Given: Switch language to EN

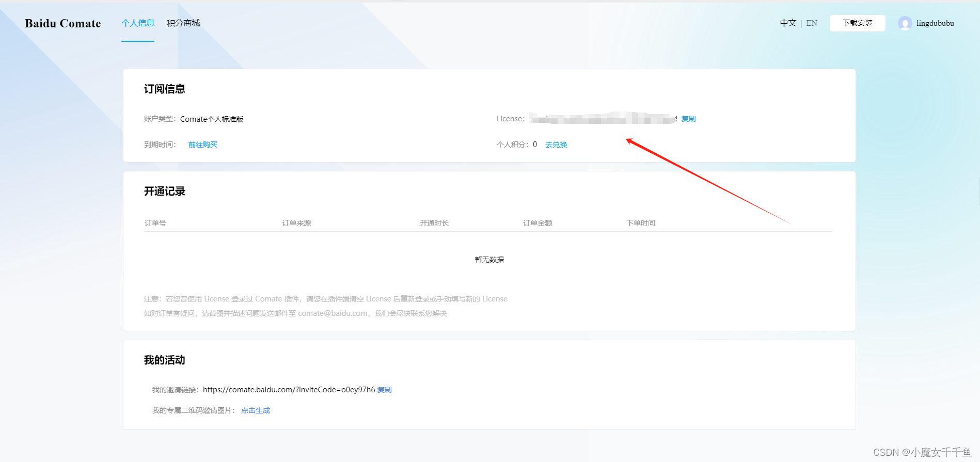Looking at the screenshot, I should point(812,23).
